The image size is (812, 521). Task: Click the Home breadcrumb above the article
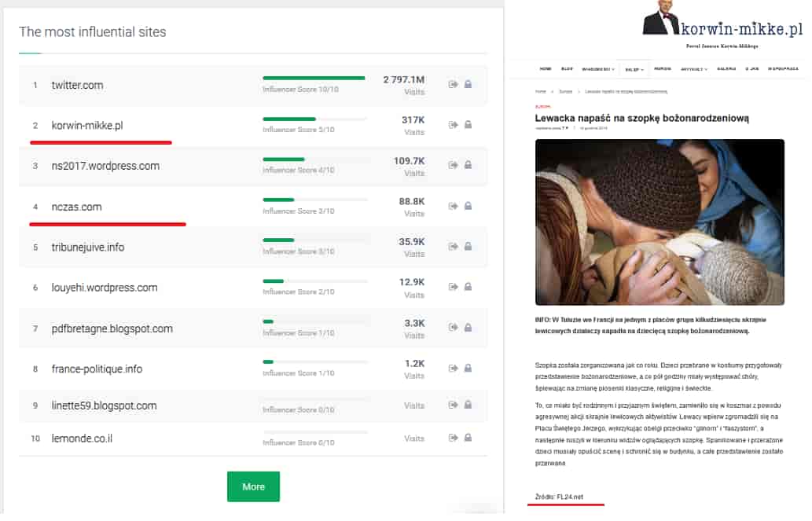pyautogui.click(x=541, y=92)
